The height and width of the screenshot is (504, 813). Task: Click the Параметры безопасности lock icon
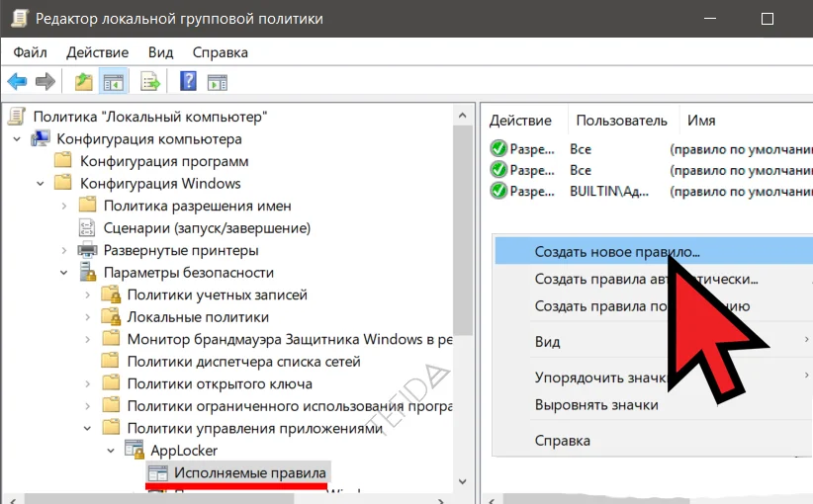[x=88, y=272]
